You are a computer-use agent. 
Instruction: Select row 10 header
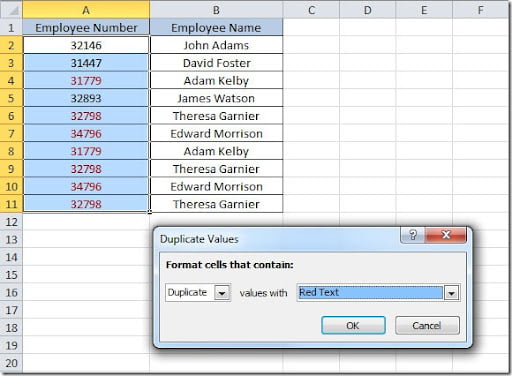11,186
